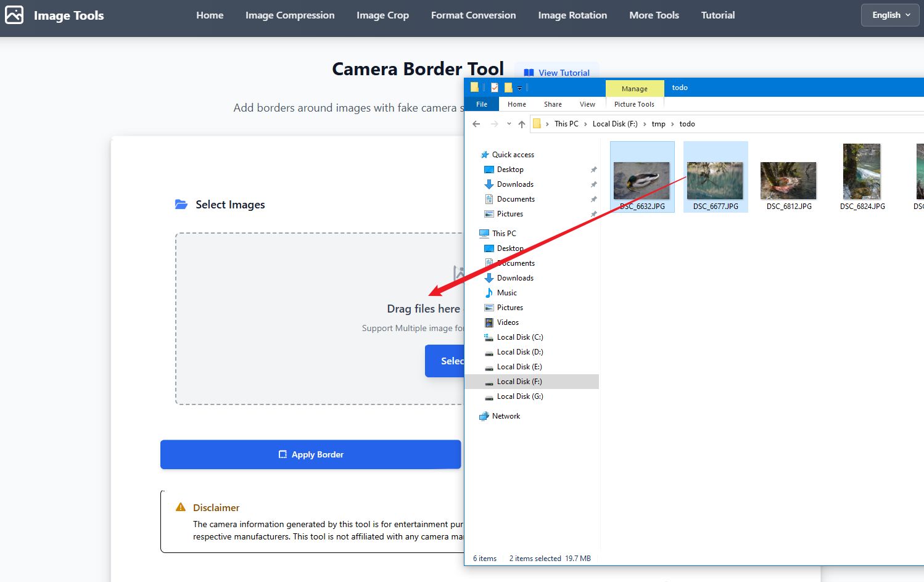Open Videos folder under This PC
Screen dimensions: 924x582
[508, 322]
